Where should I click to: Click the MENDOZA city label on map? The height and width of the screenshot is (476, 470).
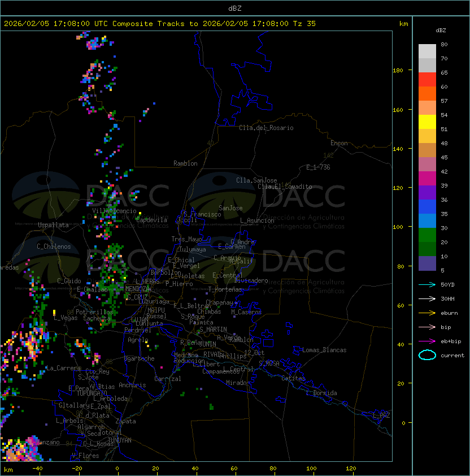point(137,289)
